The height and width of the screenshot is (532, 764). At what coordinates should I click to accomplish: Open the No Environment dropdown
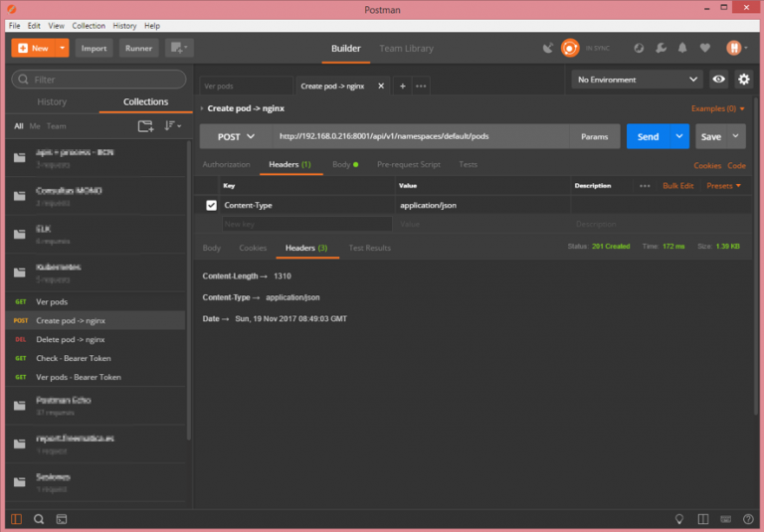point(637,80)
